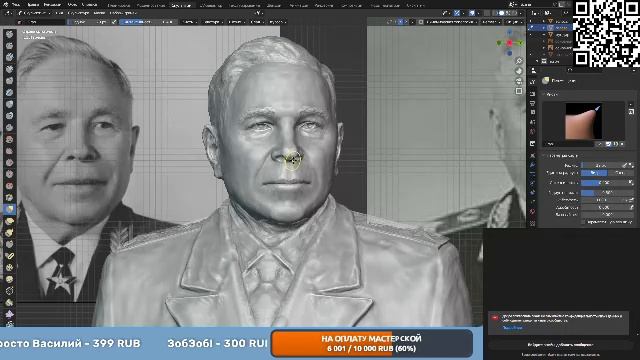Screen dimensions: 640x360
Task: Select the Fill sculpt brush
Action: (x=10, y=162)
